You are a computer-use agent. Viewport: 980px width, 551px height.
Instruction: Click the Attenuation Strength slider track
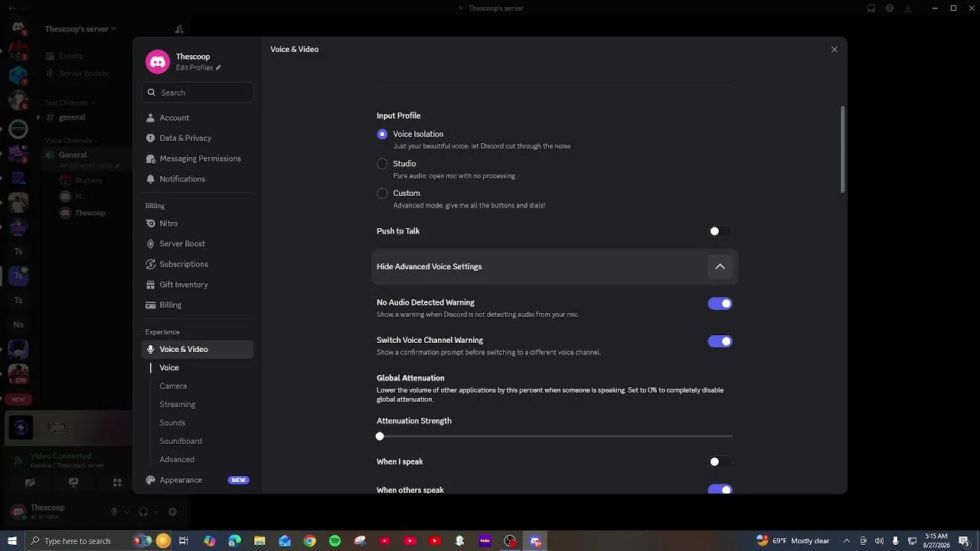tap(554, 436)
